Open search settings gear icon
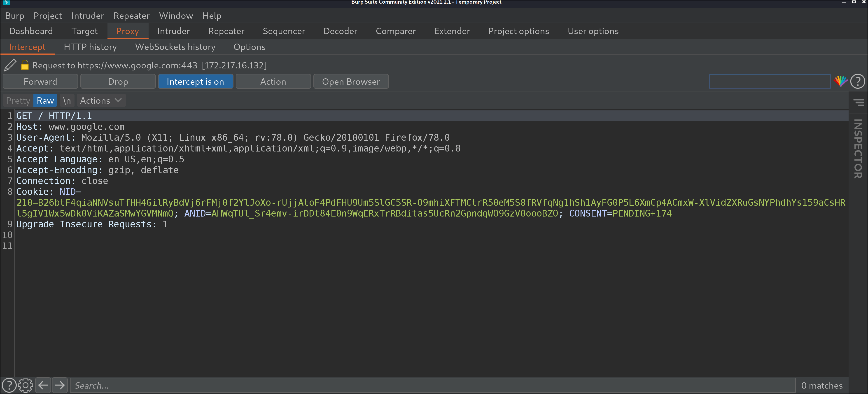The image size is (868, 394). click(x=26, y=385)
